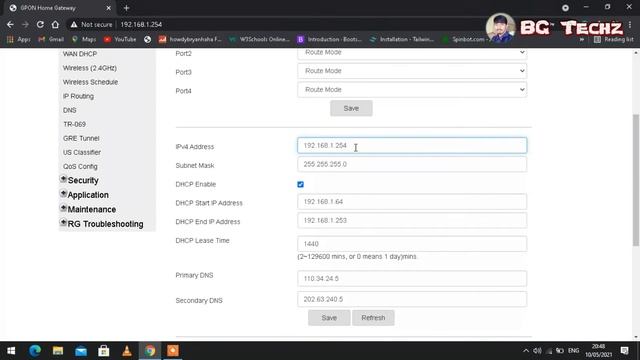Open the Reading list

[x=614, y=39]
